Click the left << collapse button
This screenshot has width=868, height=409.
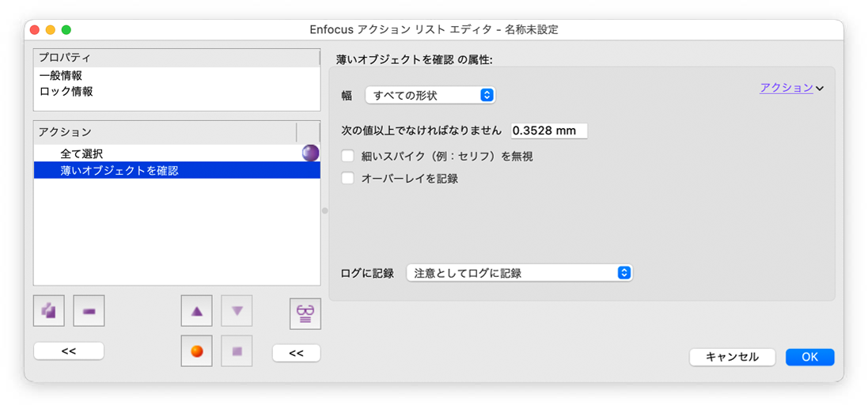click(x=69, y=350)
